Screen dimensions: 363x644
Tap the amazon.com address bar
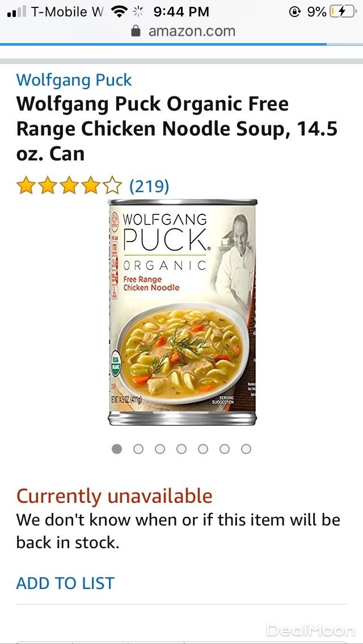181,31
